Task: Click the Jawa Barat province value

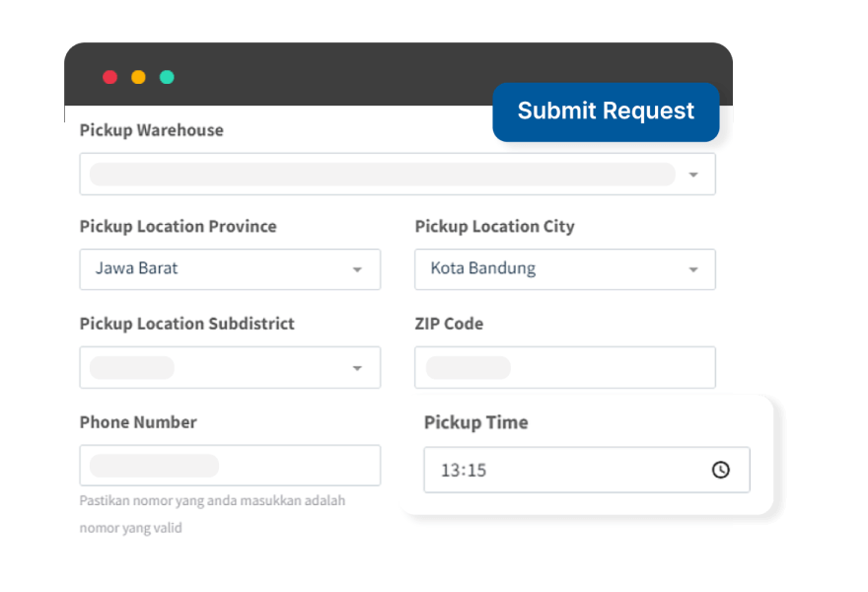Action: [x=136, y=268]
